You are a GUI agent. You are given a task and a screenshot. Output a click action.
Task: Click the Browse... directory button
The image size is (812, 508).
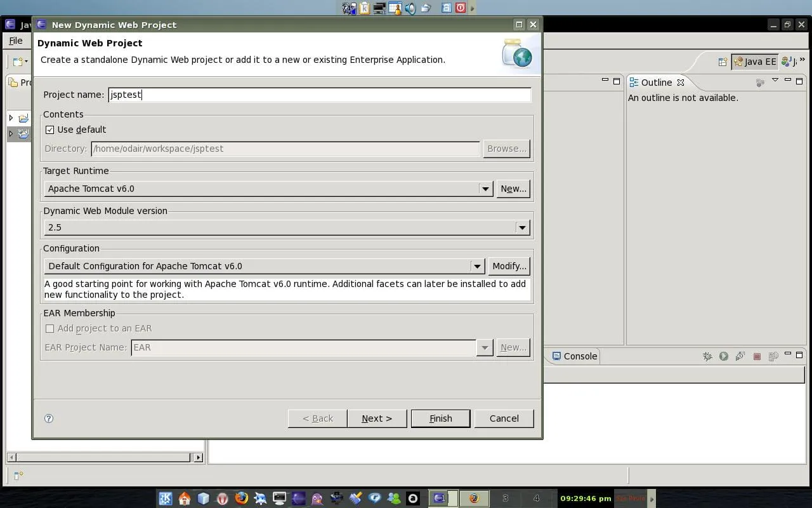507,149
